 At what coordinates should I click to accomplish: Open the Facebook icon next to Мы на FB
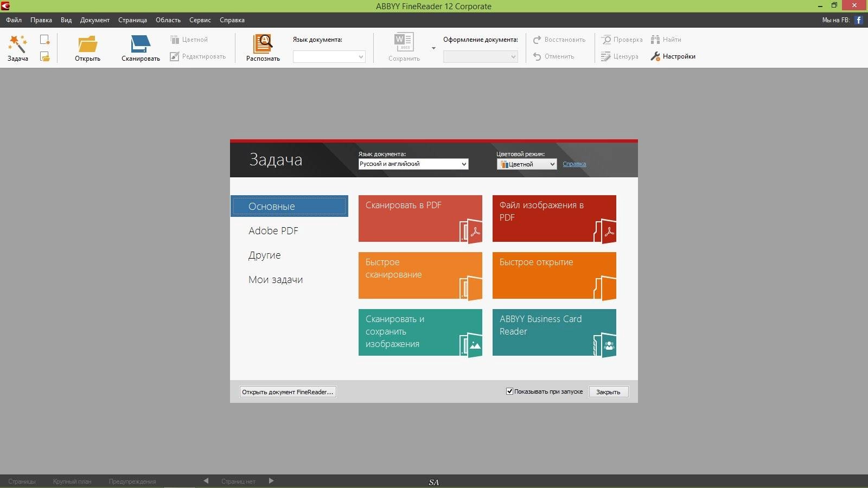[x=859, y=20]
